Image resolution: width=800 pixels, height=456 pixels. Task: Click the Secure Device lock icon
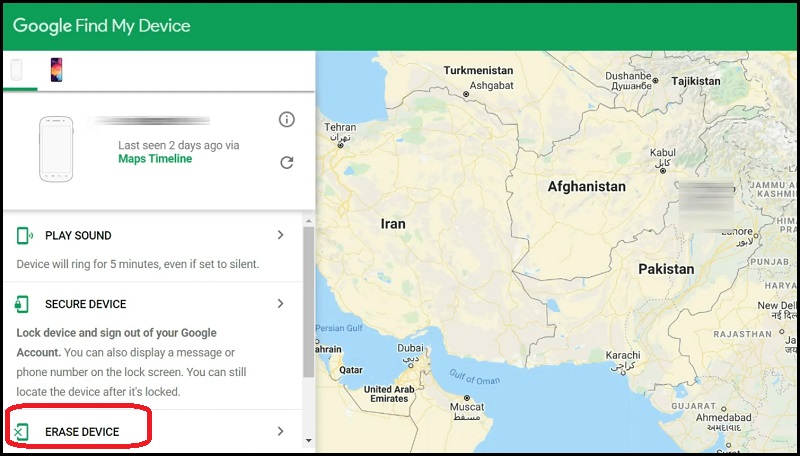pos(24,304)
